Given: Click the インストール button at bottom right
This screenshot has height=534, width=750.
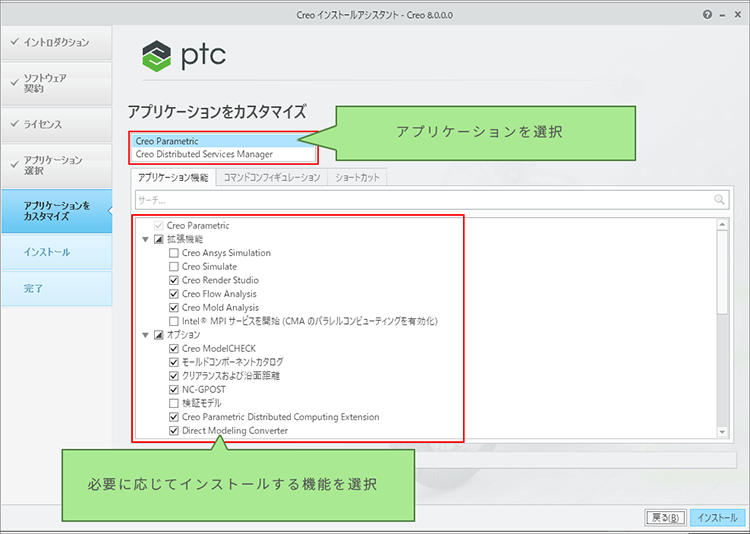Looking at the screenshot, I should [717, 517].
